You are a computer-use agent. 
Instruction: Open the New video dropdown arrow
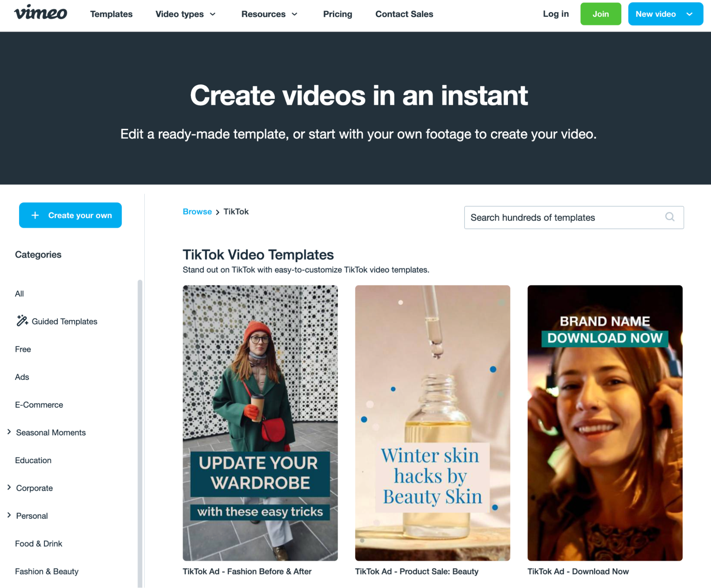pyautogui.click(x=689, y=14)
